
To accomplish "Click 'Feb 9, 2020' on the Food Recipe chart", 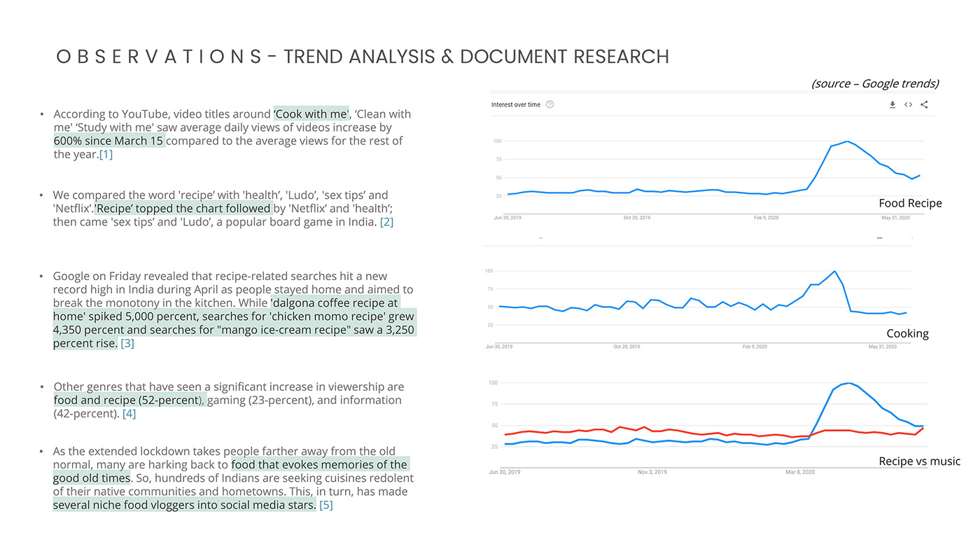I will (x=766, y=218).
